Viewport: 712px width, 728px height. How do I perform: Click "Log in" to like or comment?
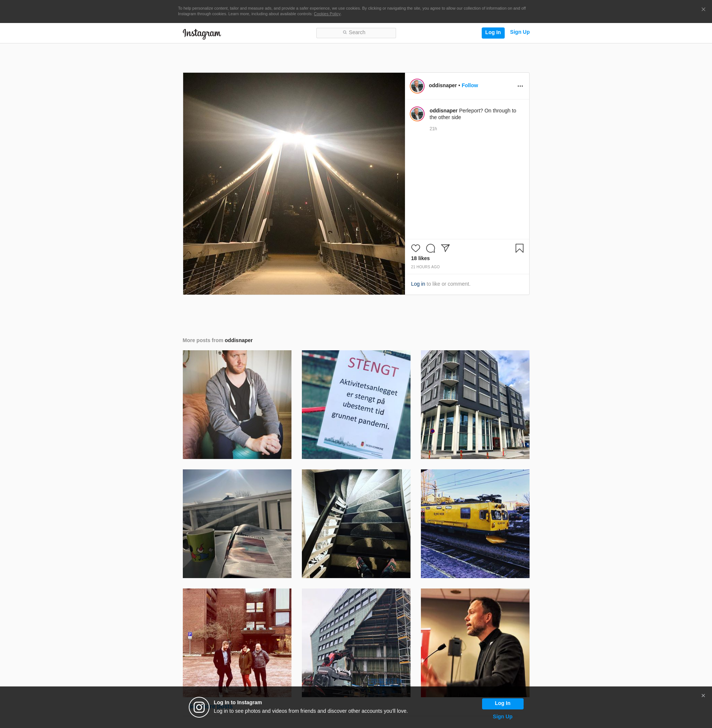coord(418,284)
